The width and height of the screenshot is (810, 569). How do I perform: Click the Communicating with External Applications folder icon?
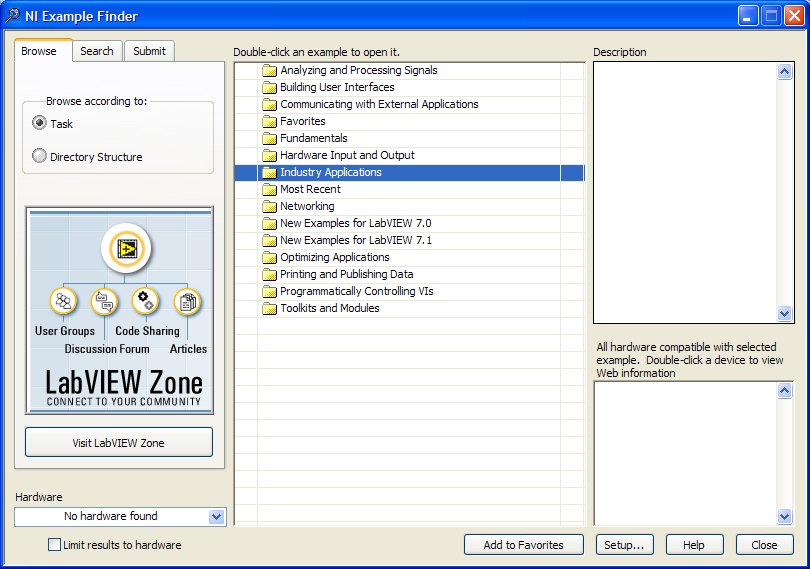click(269, 104)
